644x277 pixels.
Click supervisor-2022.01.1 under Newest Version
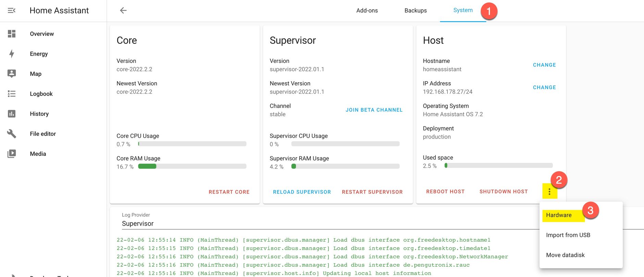pos(297,92)
